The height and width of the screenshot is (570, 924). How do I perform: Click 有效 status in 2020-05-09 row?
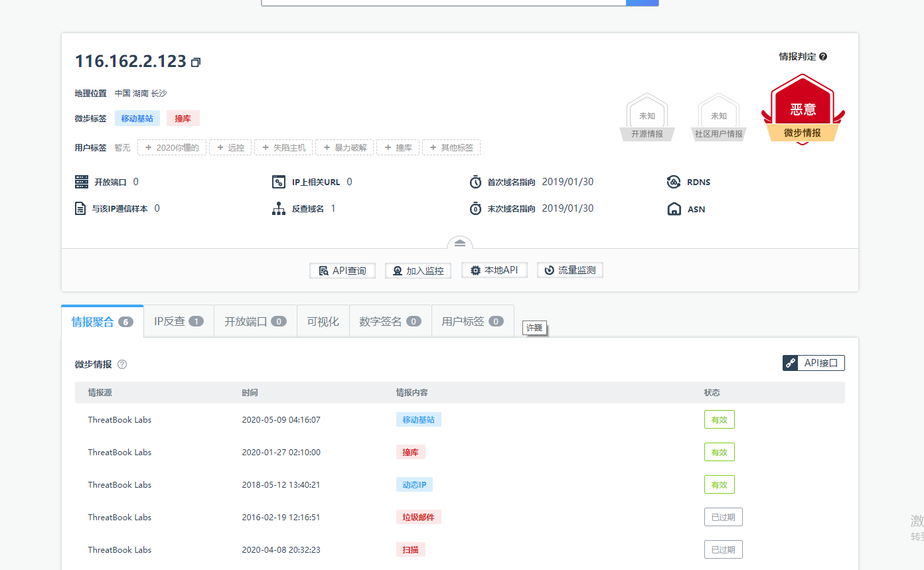pos(720,419)
